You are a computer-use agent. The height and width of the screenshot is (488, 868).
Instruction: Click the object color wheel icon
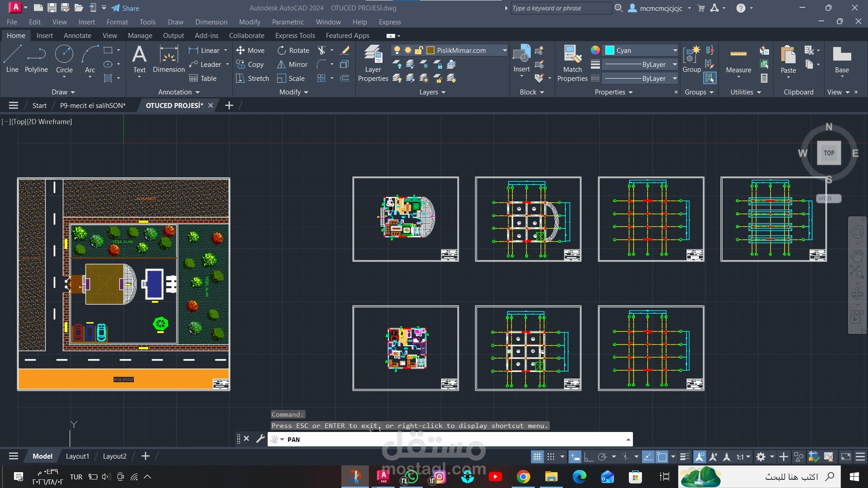595,50
